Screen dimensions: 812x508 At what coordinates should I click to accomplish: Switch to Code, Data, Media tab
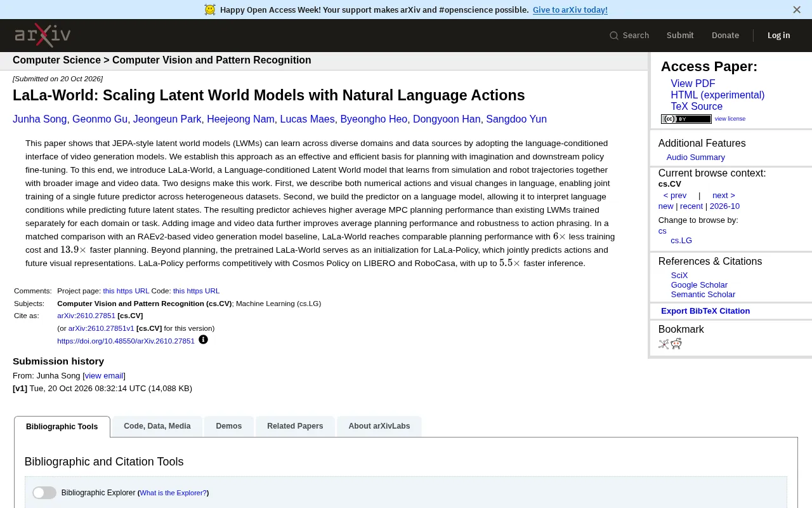pyautogui.click(x=157, y=426)
